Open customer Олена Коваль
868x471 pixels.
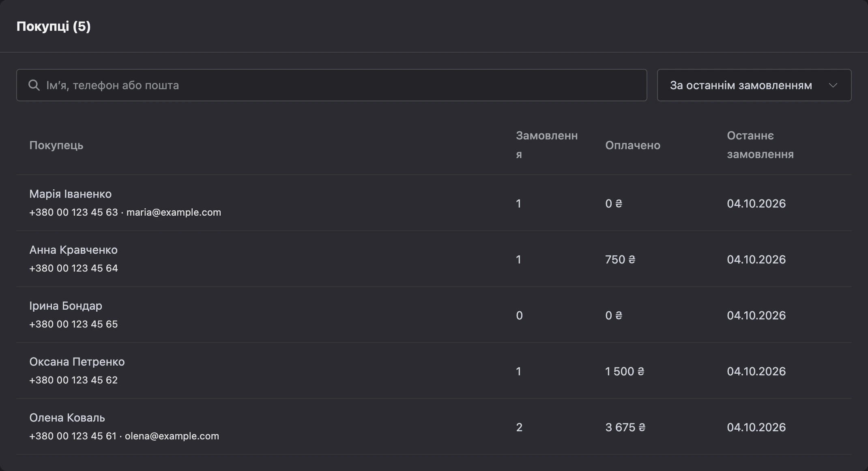click(x=67, y=417)
